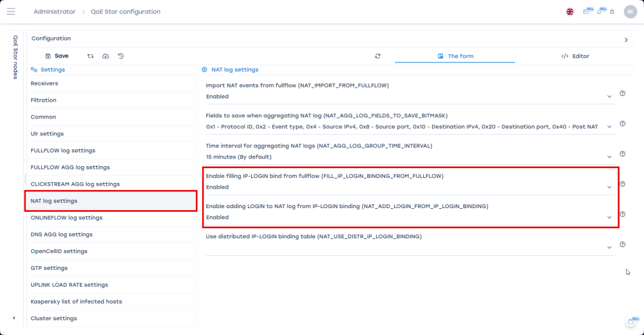Viewport: 644px width, 335px height.
Task: Click the cloud download icon
Action: pos(106,56)
